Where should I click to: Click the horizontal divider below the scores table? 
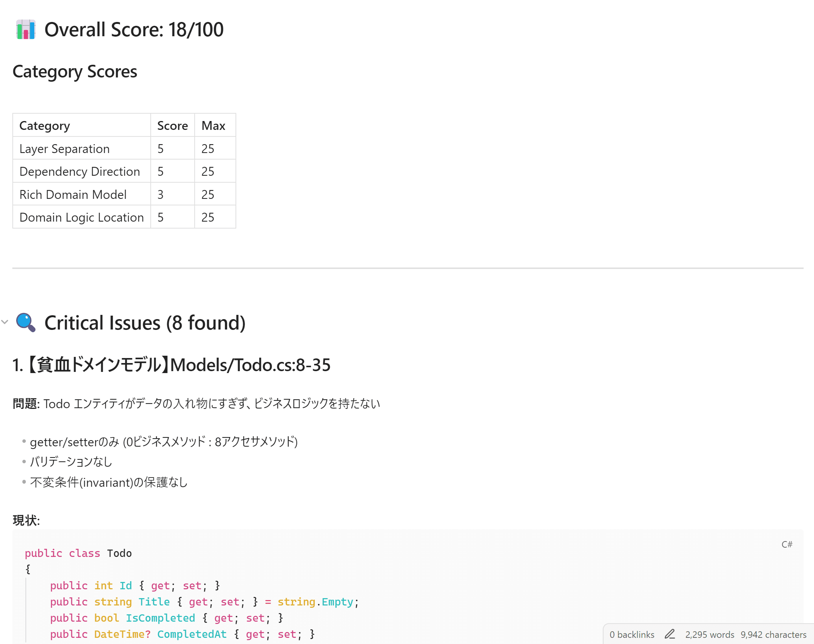pos(408,268)
